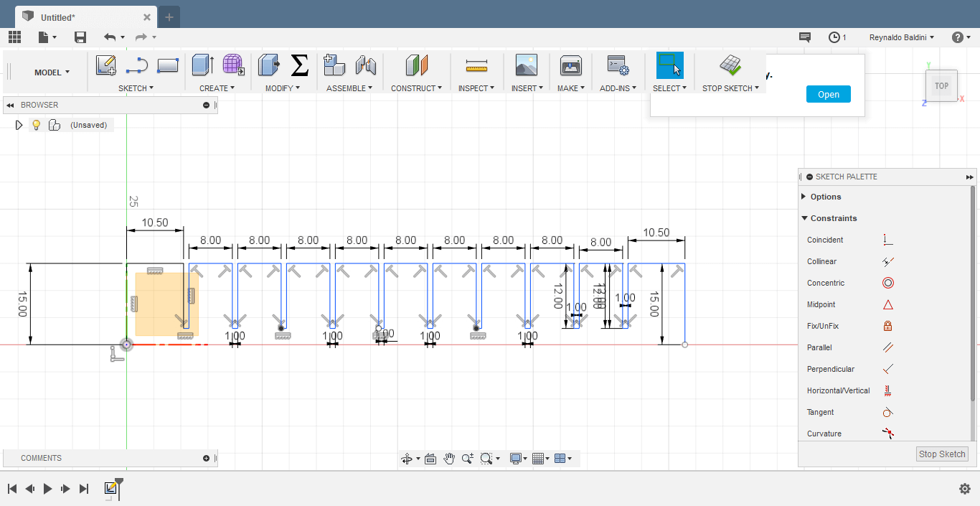Open the SELECT dropdown menu
The image size is (980, 506).
click(669, 88)
